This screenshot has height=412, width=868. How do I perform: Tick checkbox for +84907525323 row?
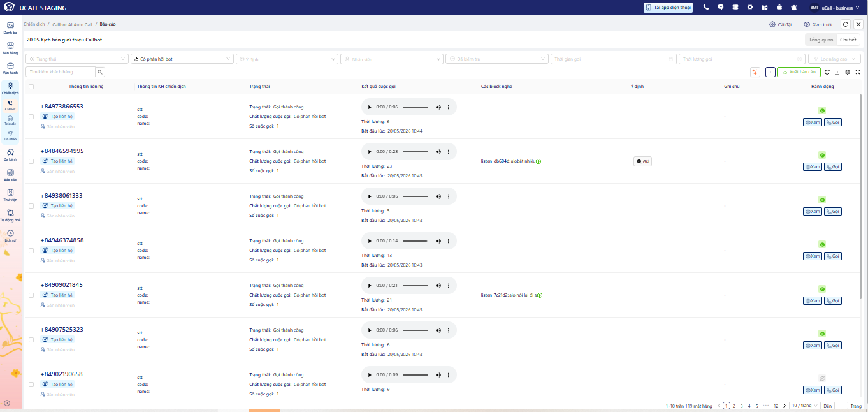click(x=31, y=340)
